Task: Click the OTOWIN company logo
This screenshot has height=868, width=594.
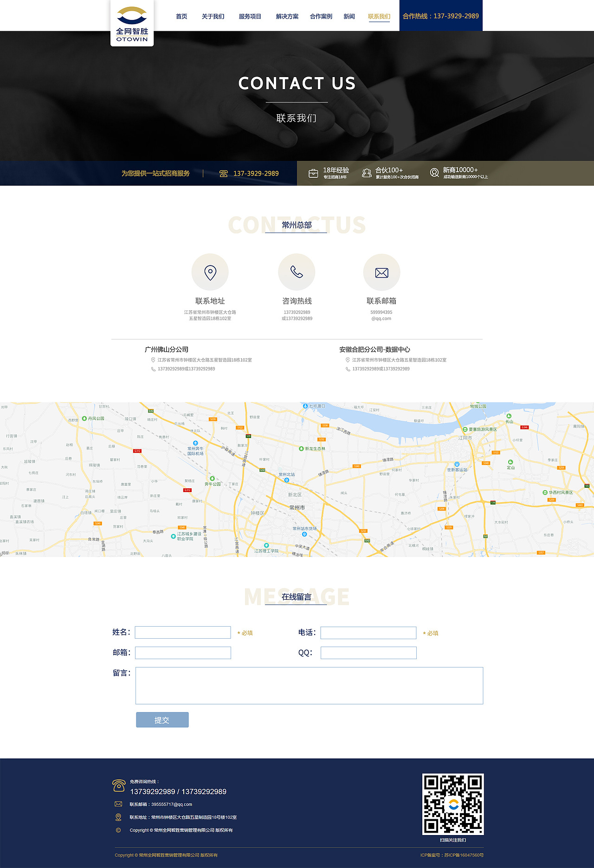Action: [132, 23]
